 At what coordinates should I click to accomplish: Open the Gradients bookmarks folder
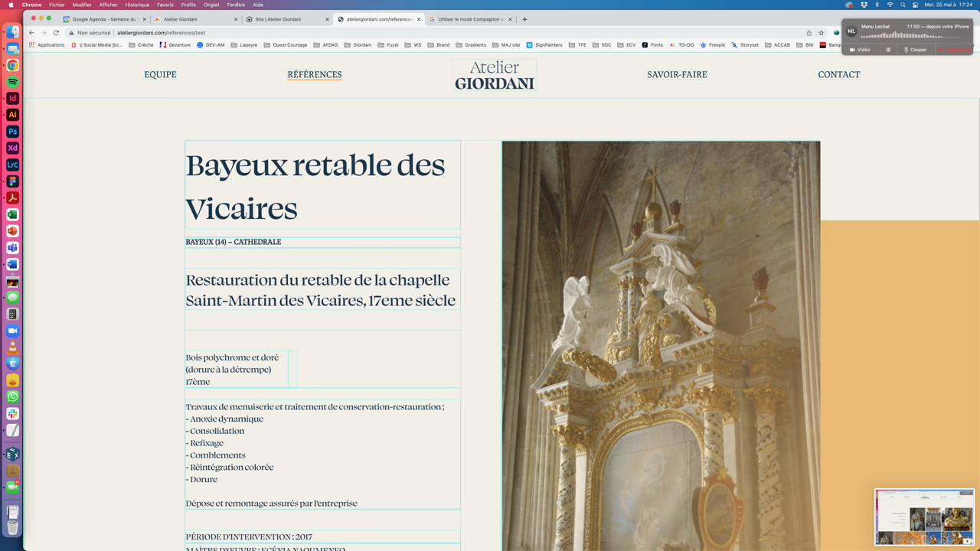(471, 45)
